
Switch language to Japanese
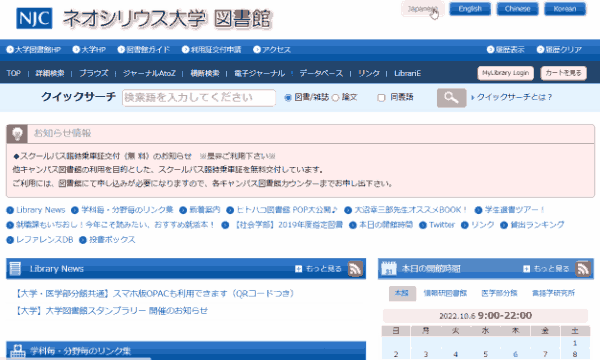(422, 9)
